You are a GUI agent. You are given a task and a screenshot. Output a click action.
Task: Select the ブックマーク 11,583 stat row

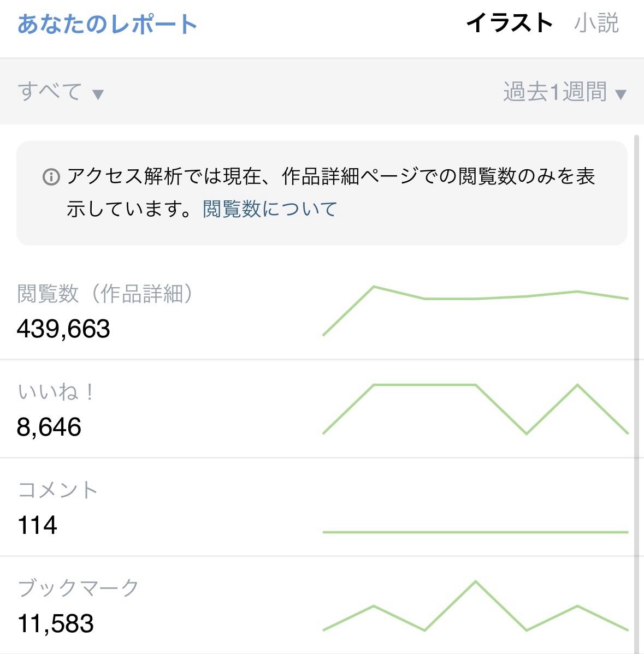[164, 606]
